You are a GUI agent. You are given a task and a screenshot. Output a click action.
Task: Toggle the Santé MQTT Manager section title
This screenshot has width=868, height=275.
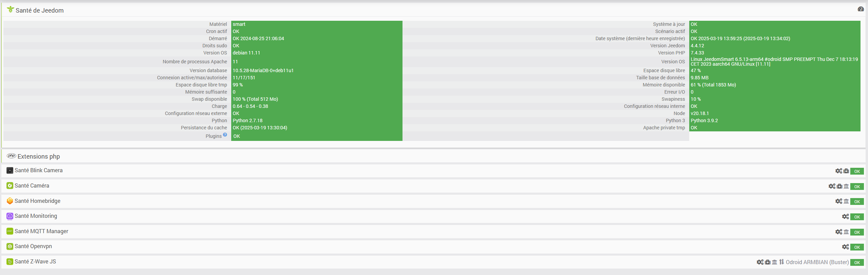[x=41, y=231]
